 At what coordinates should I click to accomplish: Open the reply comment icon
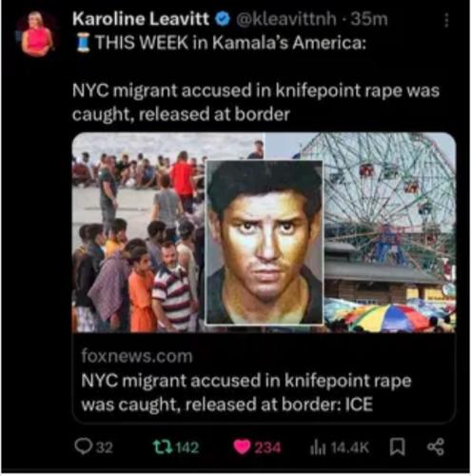click(84, 446)
